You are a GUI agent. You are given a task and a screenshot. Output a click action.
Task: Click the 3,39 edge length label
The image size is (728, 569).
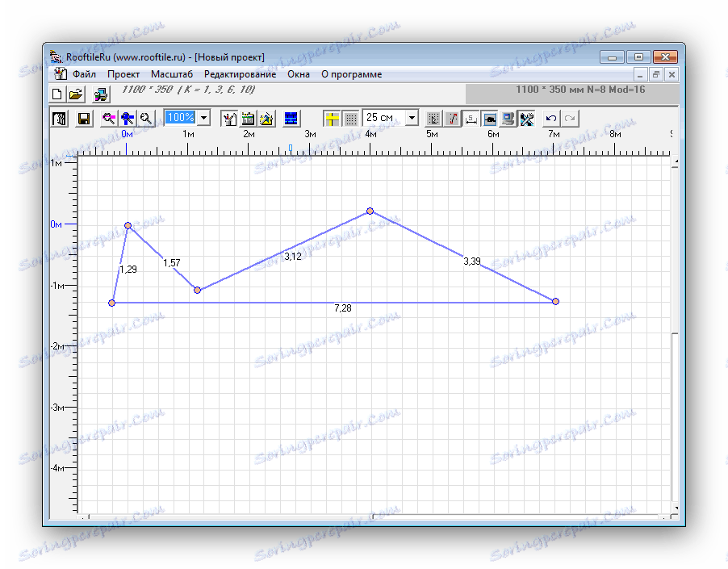472,261
